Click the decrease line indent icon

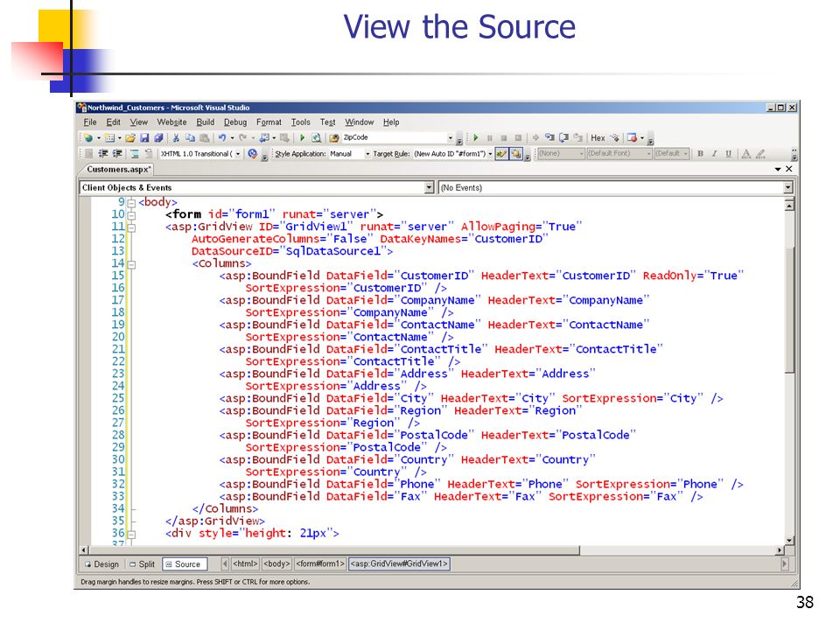(x=103, y=154)
